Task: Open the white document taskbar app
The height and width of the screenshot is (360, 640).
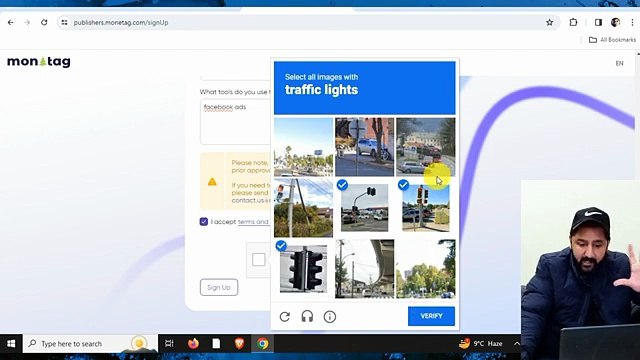Action: tap(216, 344)
